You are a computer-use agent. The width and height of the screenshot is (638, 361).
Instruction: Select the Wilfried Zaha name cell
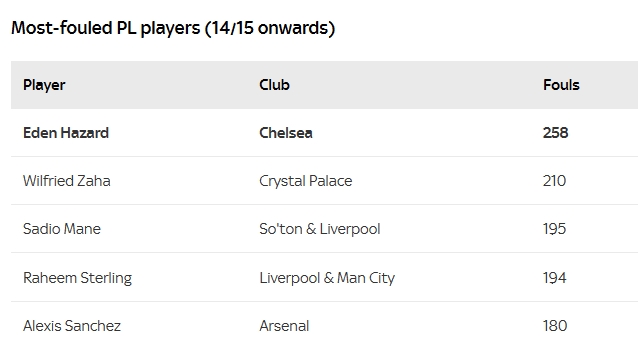point(67,181)
